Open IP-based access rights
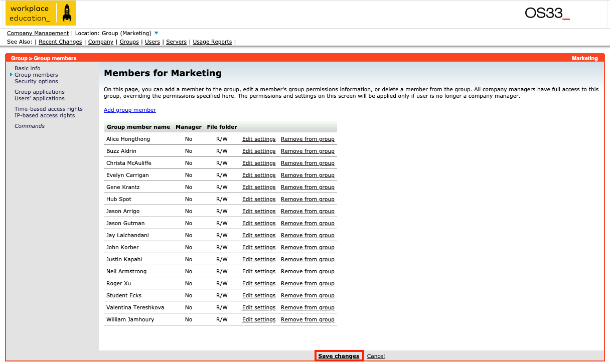The image size is (610, 364). 45,115
